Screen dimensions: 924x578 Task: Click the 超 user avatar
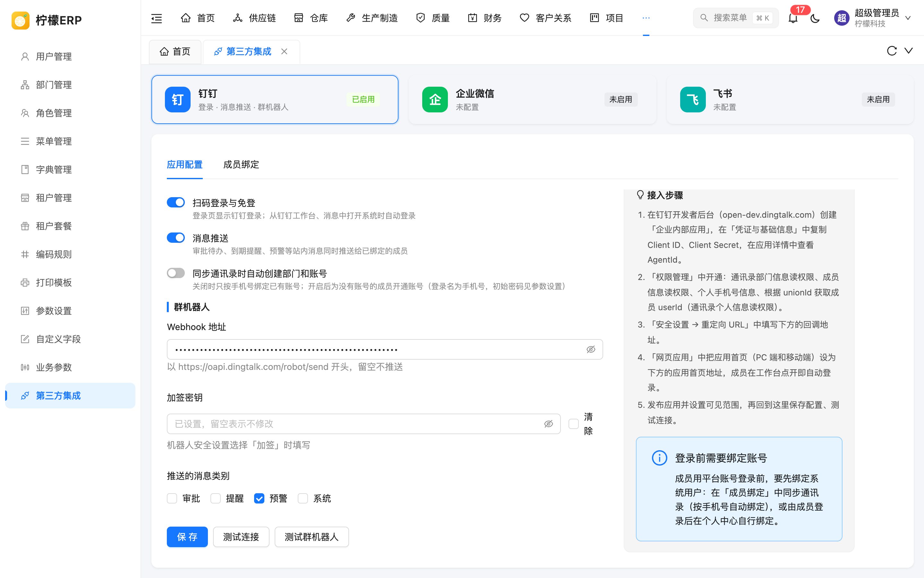pos(842,18)
